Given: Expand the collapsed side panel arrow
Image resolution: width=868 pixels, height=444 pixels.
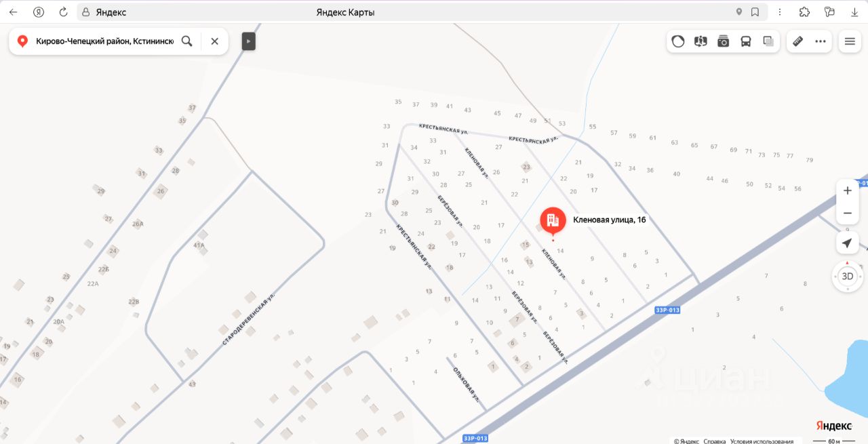Looking at the screenshot, I should point(248,41).
